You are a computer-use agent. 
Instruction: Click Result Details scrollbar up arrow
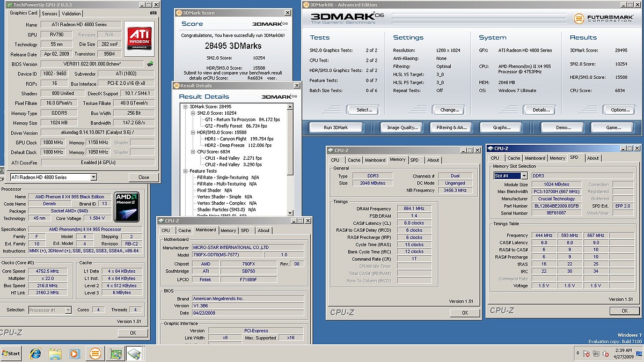[290, 107]
